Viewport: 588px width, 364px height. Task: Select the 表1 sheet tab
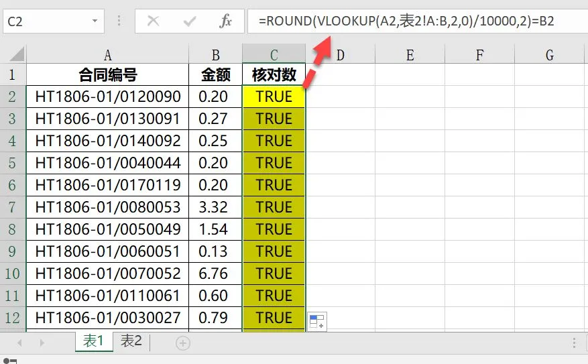click(x=93, y=341)
